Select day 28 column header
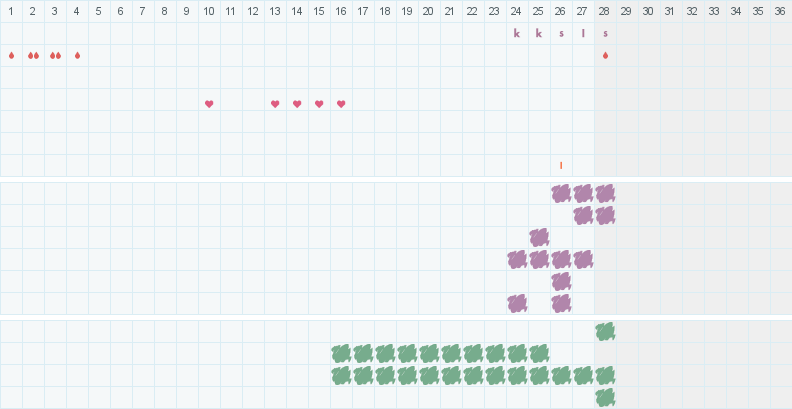The image size is (792, 409). (605, 11)
